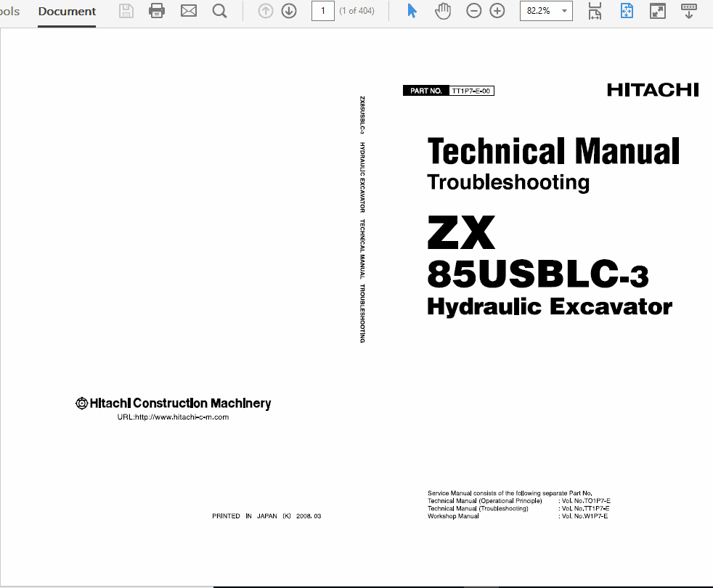Screen dimensions: 713x588
Task: Click the Hydraulic Excavator title text
Action: click(550, 307)
